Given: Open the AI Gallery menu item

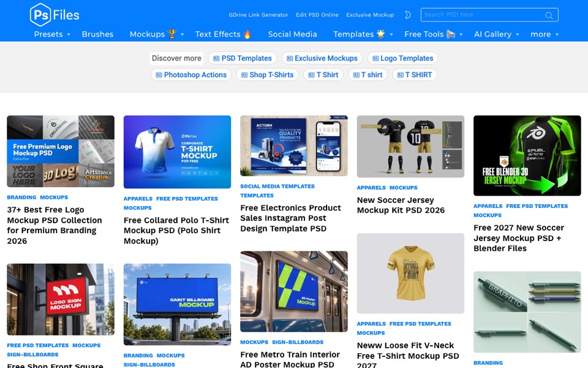Looking at the screenshot, I should click(x=492, y=34).
